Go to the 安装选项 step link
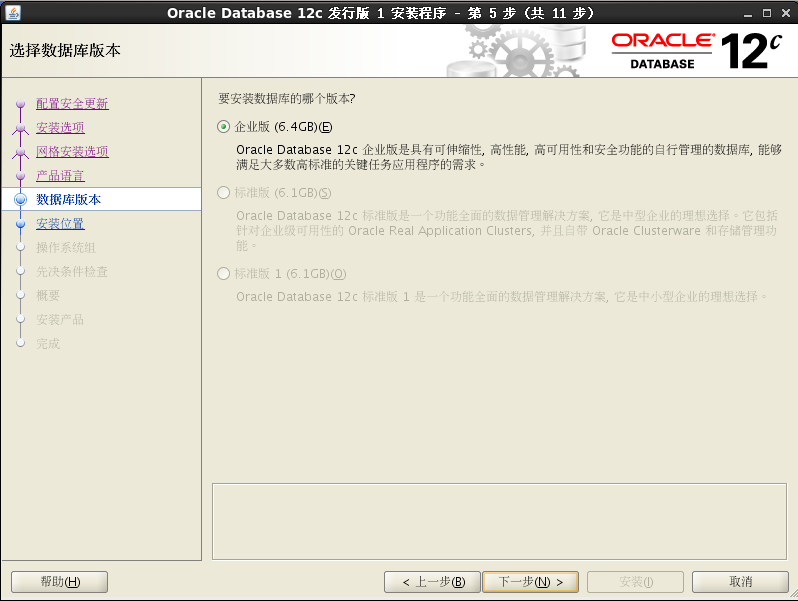Image resolution: width=798 pixels, height=601 pixels. coord(60,128)
